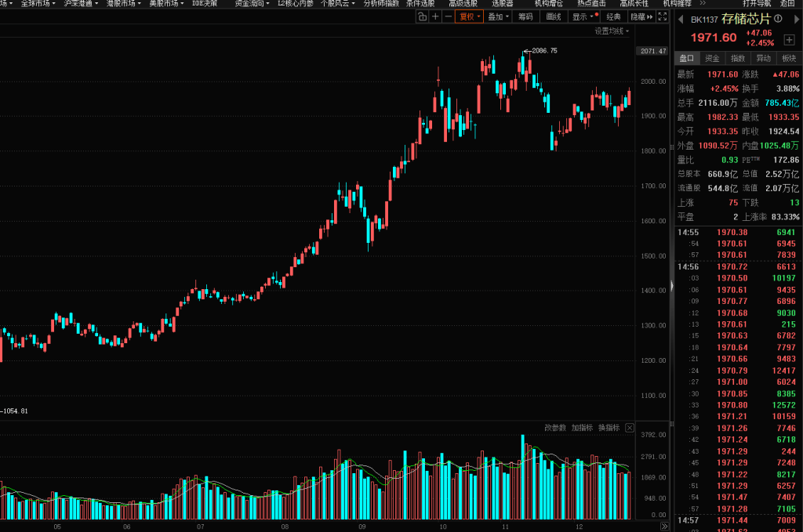Add 存储芯片 to watchlist with plus box

click(788, 40)
